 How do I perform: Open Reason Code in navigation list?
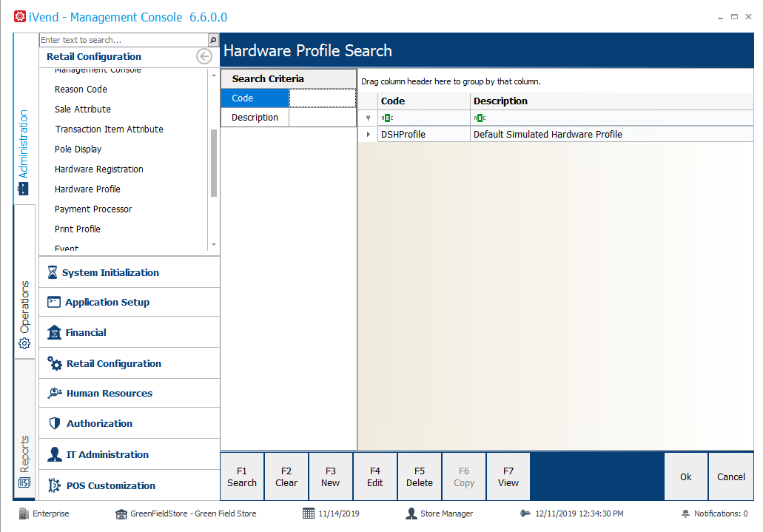(81, 90)
